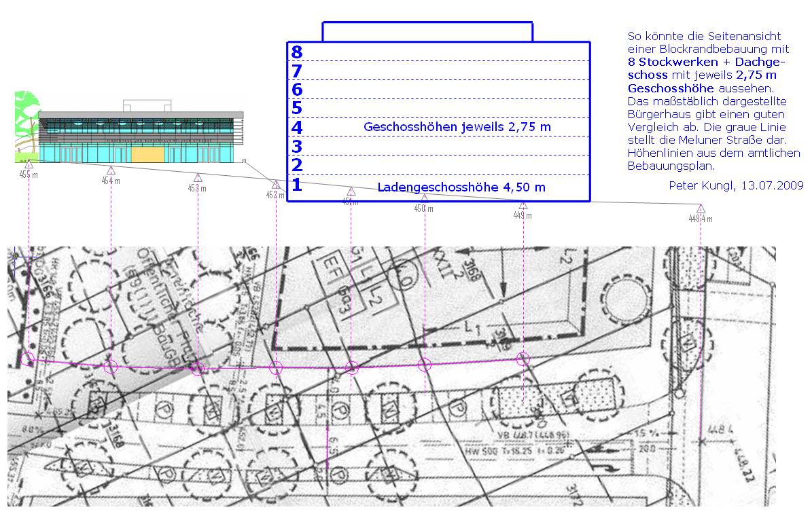The width and height of the screenshot is (812, 514).
Task: Select the roof storey rectangle atop the blue building
Action: pyautogui.click(x=427, y=32)
